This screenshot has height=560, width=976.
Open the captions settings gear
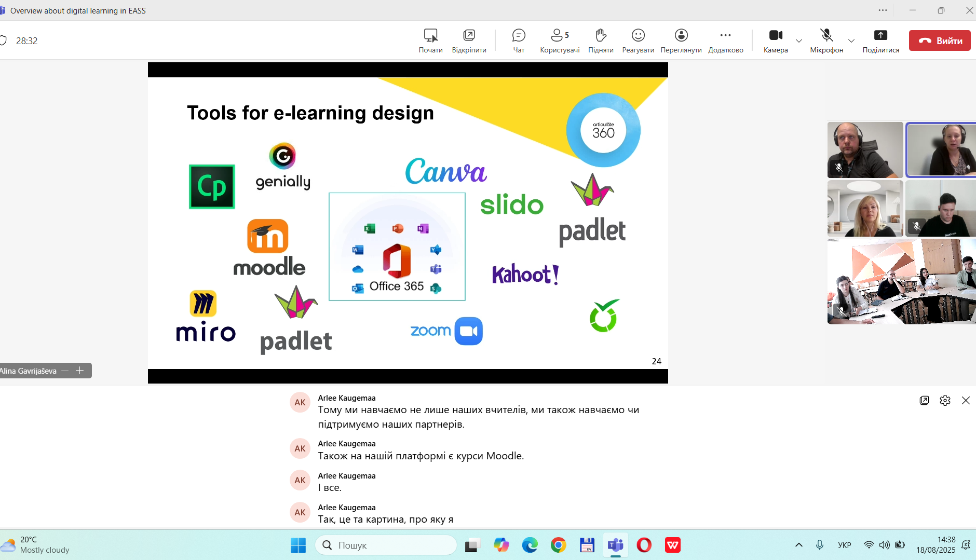point(945,400)
